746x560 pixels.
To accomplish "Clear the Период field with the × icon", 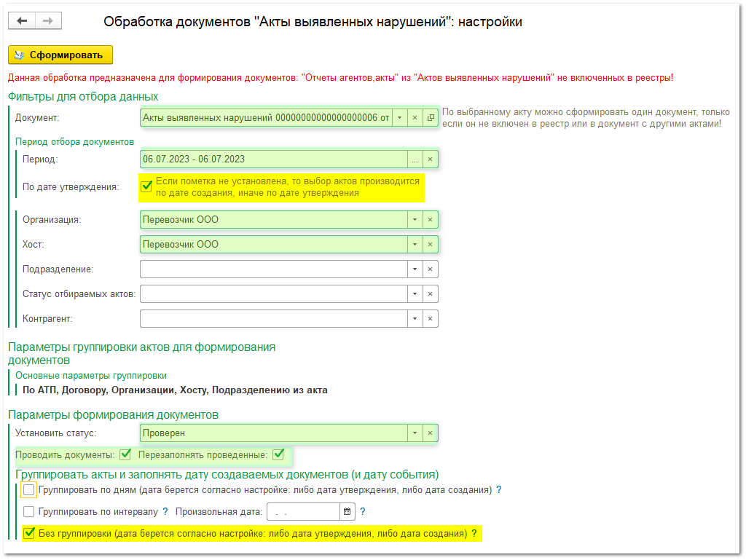I will click(429, 159).
